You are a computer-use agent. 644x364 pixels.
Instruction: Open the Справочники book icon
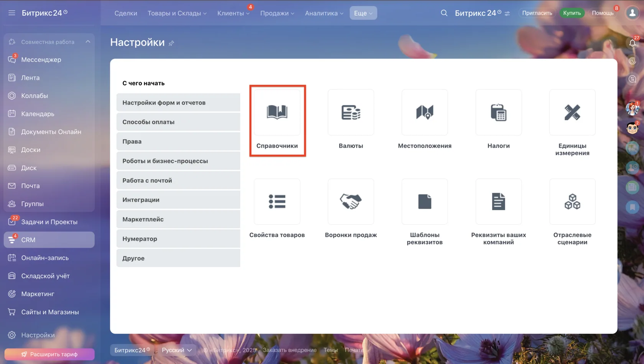(277, 112)
